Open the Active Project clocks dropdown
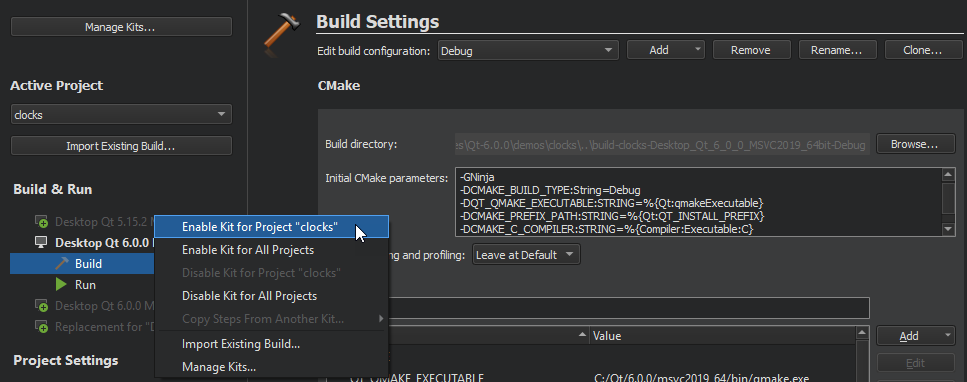Viewport: 967px width, 382px height. (121, 114)
